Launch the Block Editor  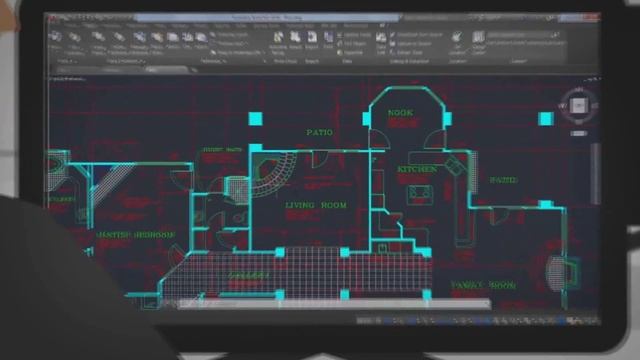[157, 38]
